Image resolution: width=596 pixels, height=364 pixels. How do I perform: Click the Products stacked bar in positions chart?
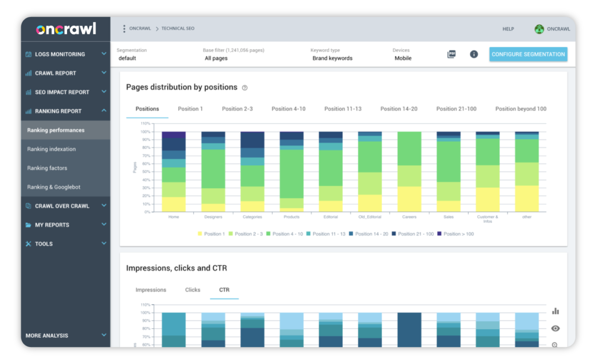(292, 172)
